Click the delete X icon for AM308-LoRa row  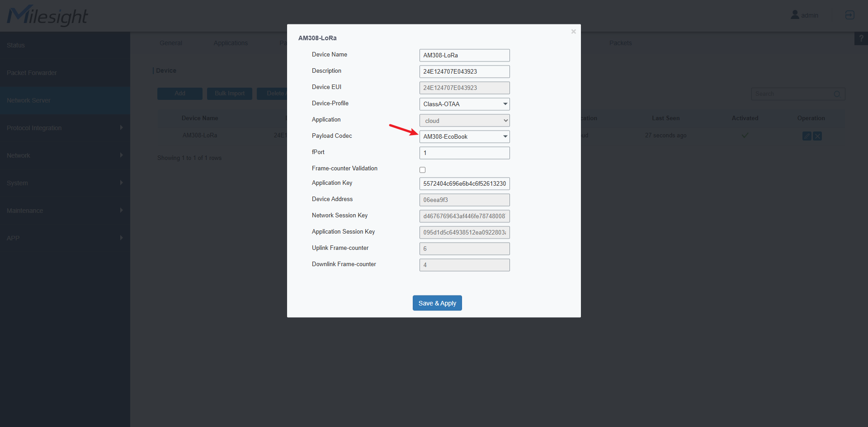click(817, 136)
